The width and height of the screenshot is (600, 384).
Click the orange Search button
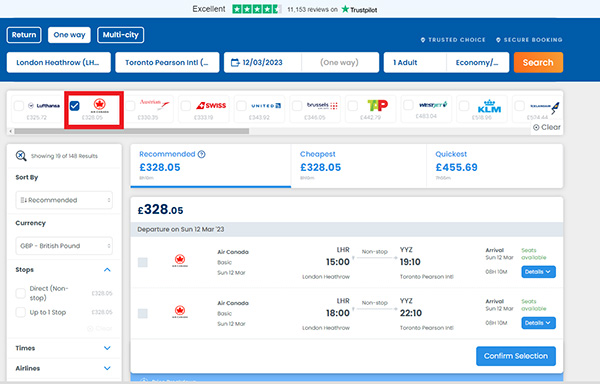538,62
